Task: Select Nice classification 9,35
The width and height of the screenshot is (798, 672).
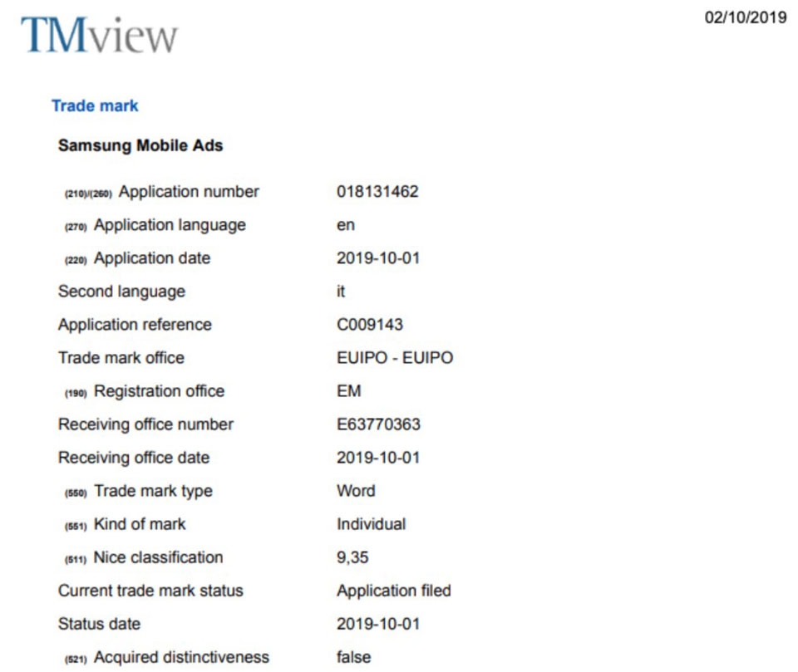Action: tap(352, 557)
